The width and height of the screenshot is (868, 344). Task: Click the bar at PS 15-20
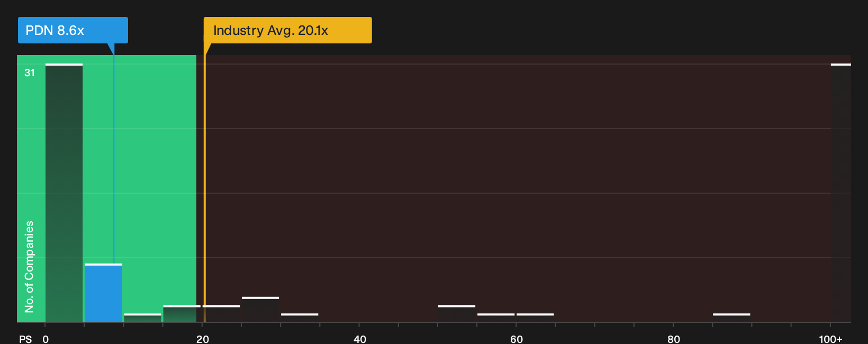click(182, 313)
